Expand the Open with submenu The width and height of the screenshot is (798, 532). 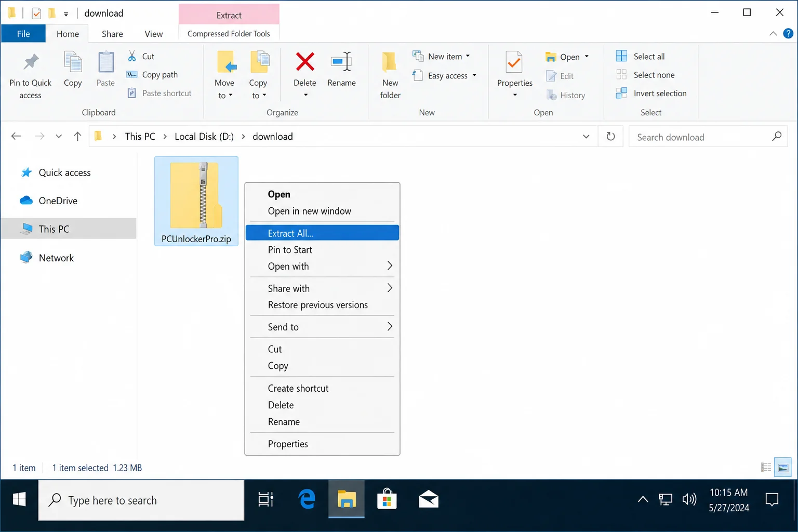[322, 266]
